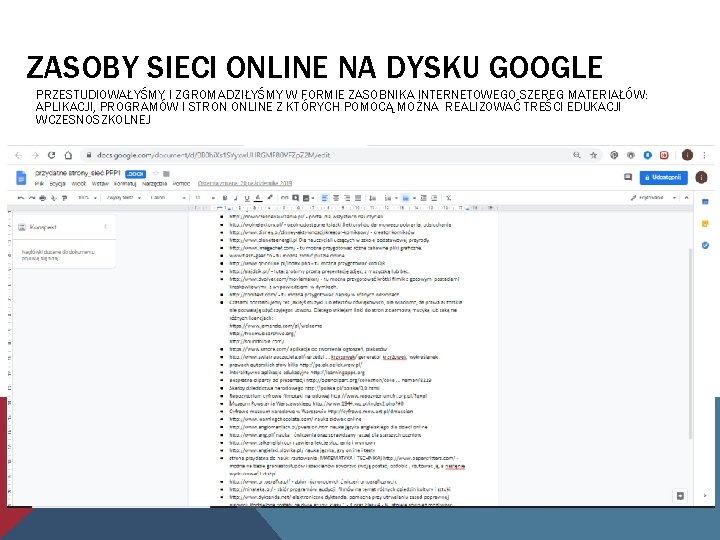Justify the text
This screenshot has width=720, height=540.
pos(358,198)
